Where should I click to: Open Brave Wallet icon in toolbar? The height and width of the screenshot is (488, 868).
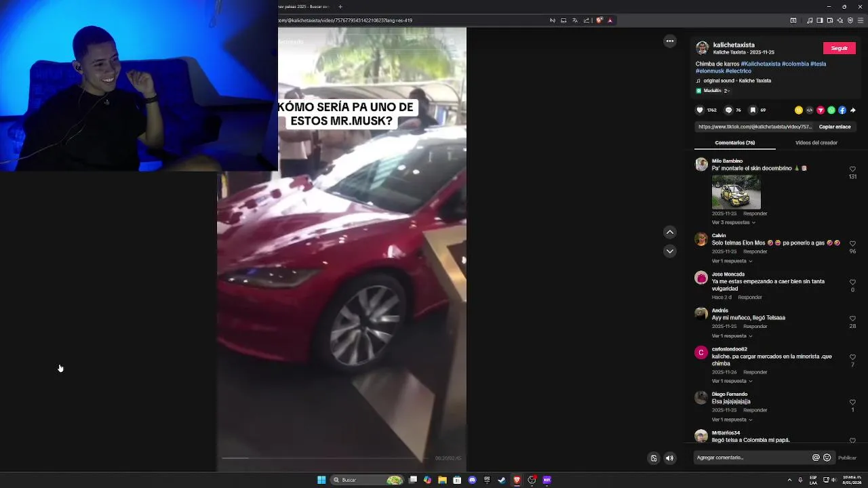click(830, 20)
